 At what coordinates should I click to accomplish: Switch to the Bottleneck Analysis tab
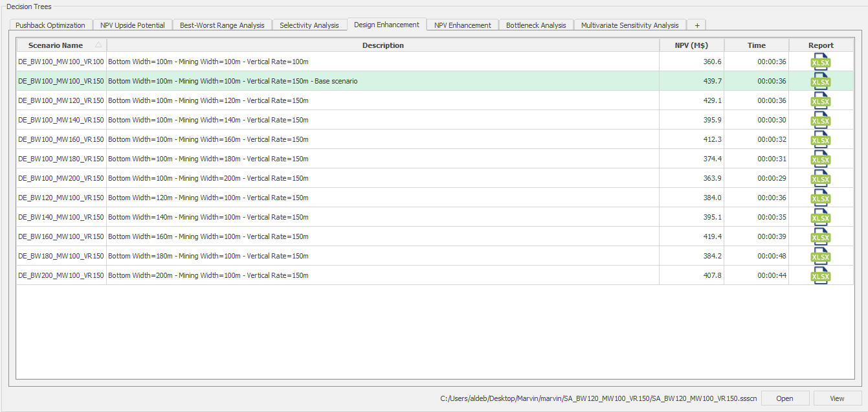(x=536, y=25)
